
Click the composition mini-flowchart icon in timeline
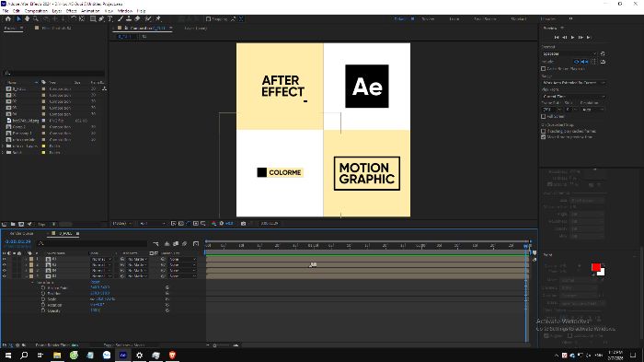(155, 244)
